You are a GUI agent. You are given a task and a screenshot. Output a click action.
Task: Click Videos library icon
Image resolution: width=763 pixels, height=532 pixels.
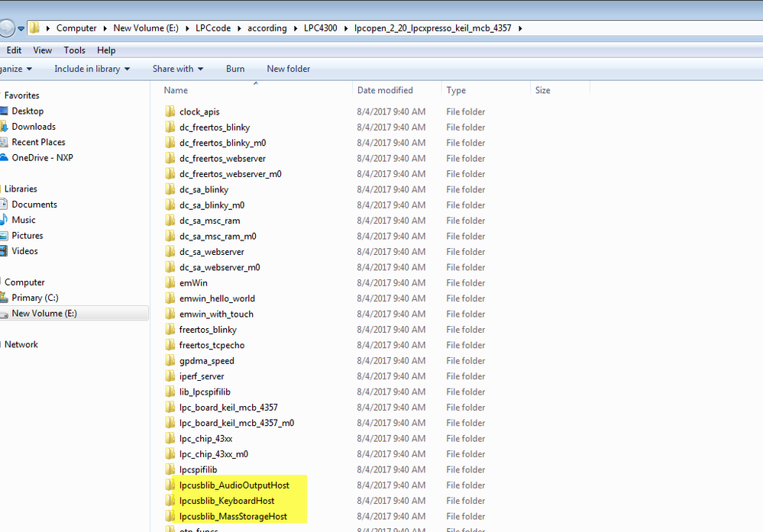[4, 251]
